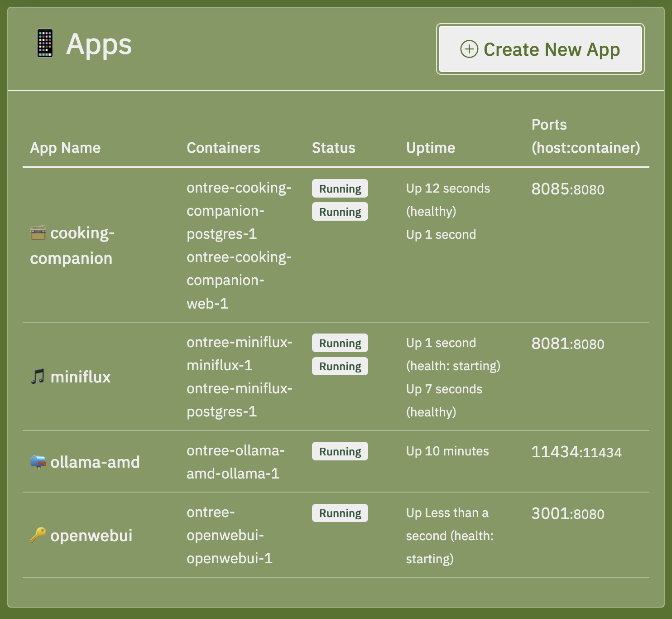
Task: Select the Status column header
Action: click(333, 147)
